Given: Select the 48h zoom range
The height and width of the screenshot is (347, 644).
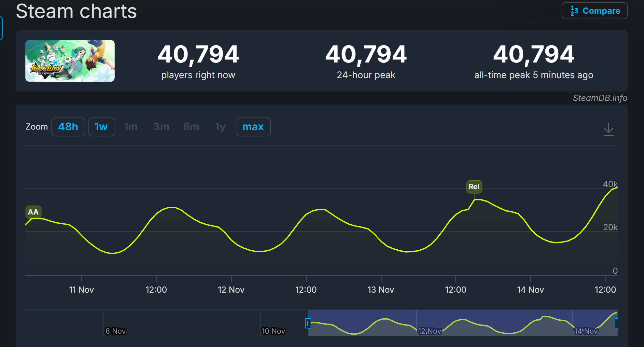Looking at the screenshot, I should [68, 127].
